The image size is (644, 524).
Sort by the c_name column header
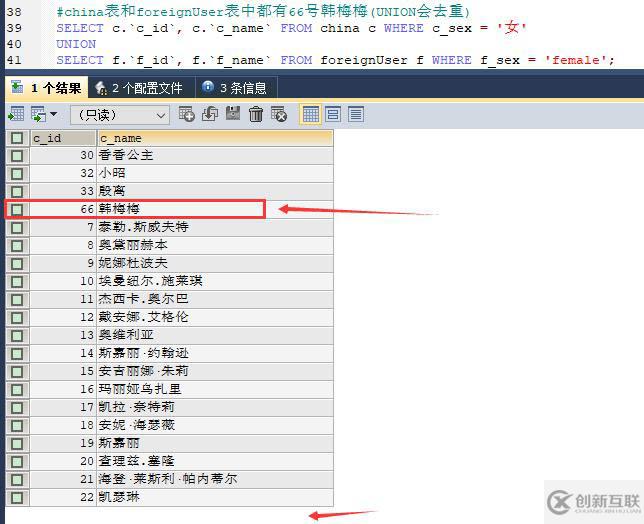(215, 138)
